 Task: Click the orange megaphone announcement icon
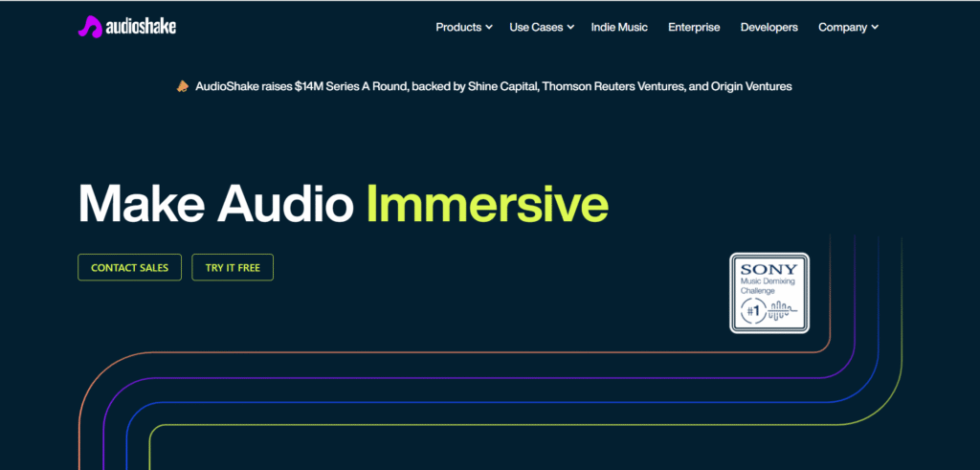[182, 86]
